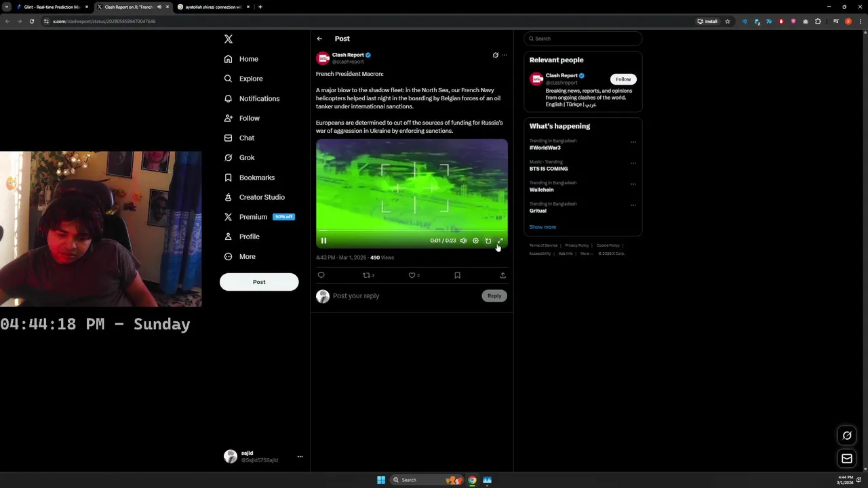Follow Clash Report in Relevant people
This screenshot has width=868, height=488.
[623, 79]
